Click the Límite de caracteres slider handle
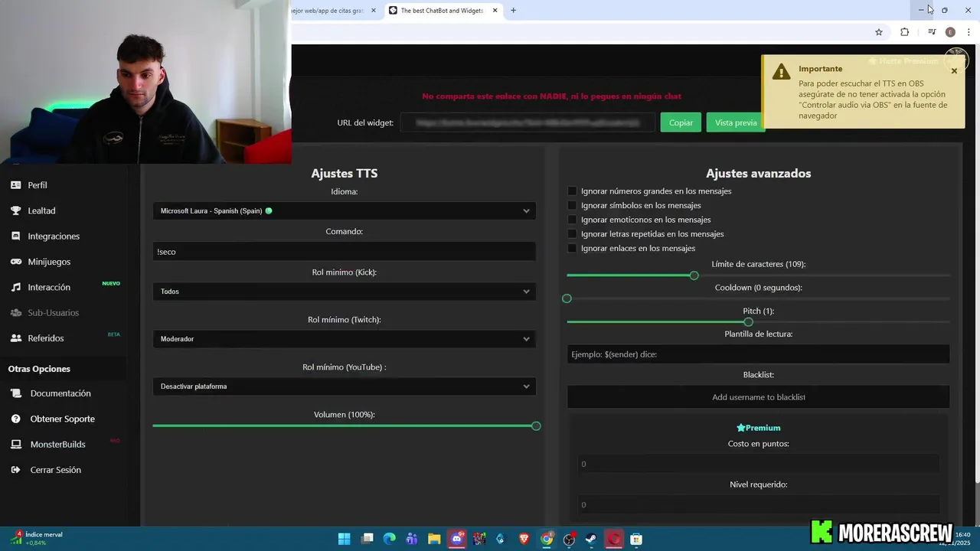 (x=694, y=275)
